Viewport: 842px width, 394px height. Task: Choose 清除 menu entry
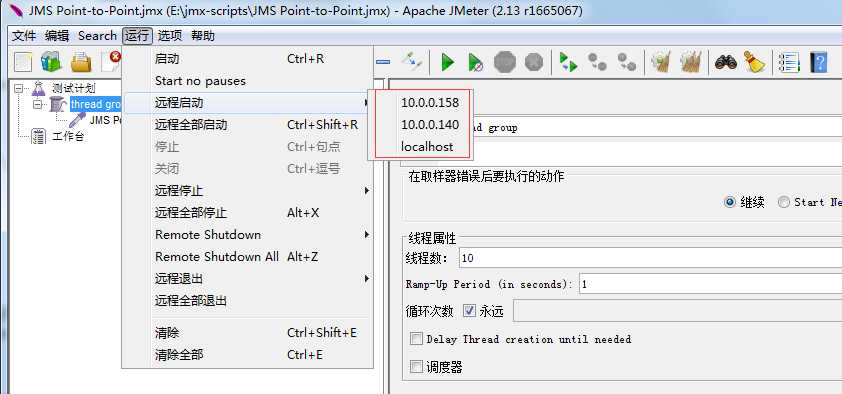(x=248, y=333)
